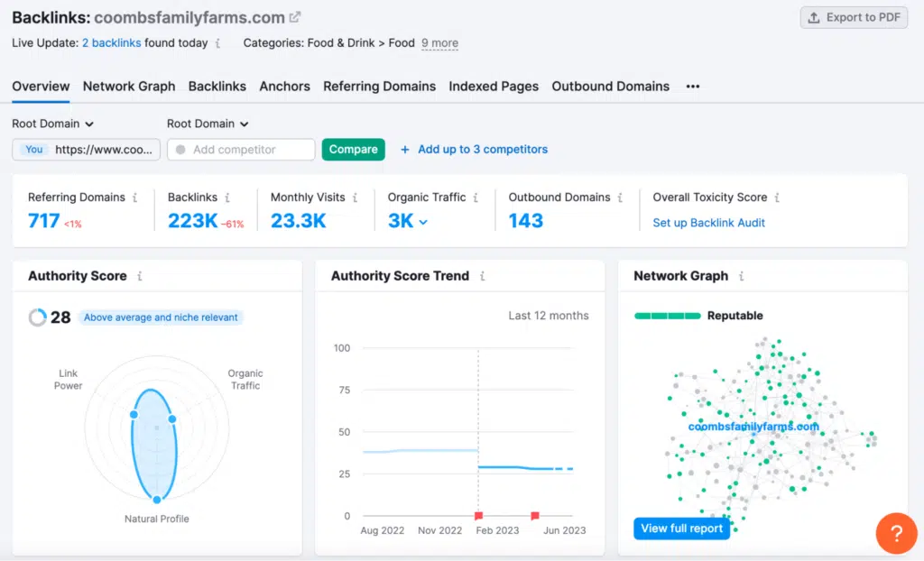
Task: Click the info icon for Overall Toxicity Score
Action: click(778, 197)
